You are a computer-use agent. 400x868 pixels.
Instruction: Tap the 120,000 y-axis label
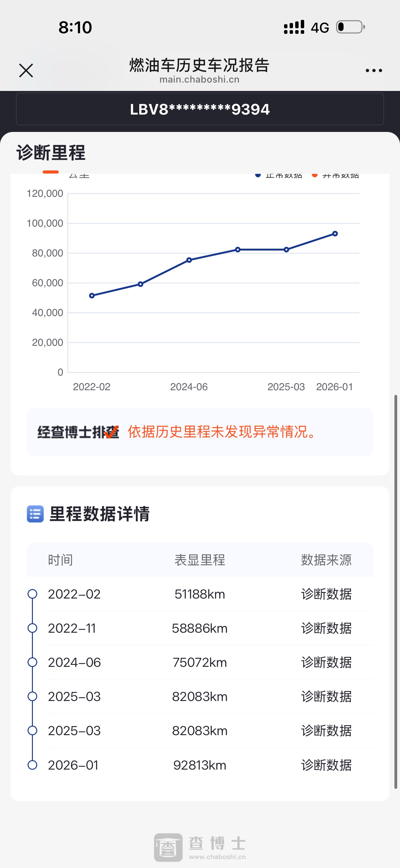click(45, 193)
